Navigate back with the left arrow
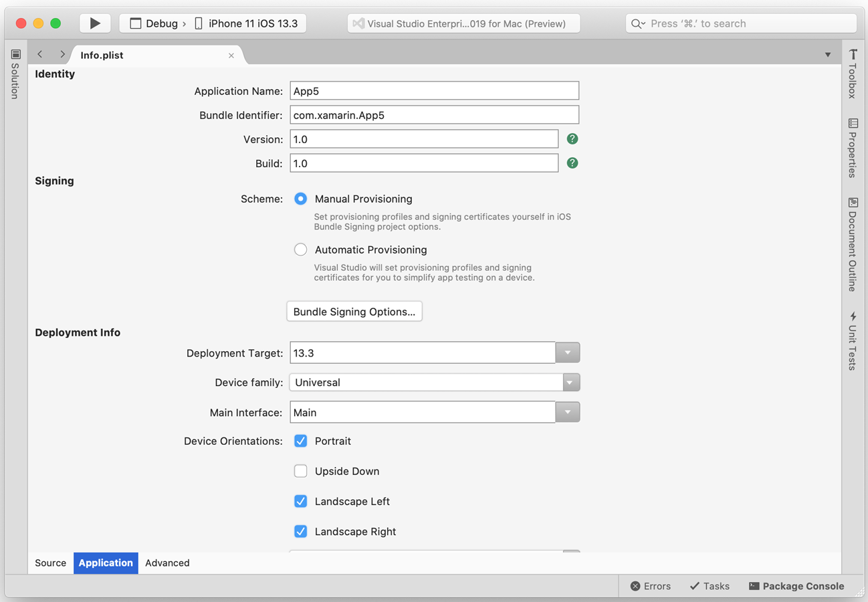Screen dimensions: 868x602 pyautogui.click(x=40, y=55)
